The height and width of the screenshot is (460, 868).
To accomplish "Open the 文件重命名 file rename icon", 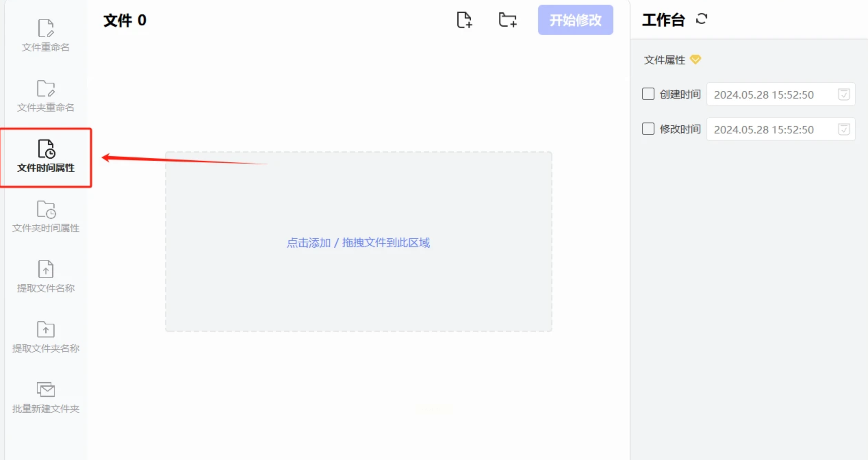I will tap(46, 28).
